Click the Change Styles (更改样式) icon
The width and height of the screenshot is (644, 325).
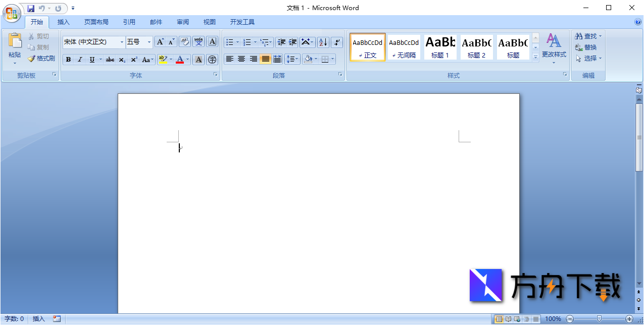click(554, 48)
